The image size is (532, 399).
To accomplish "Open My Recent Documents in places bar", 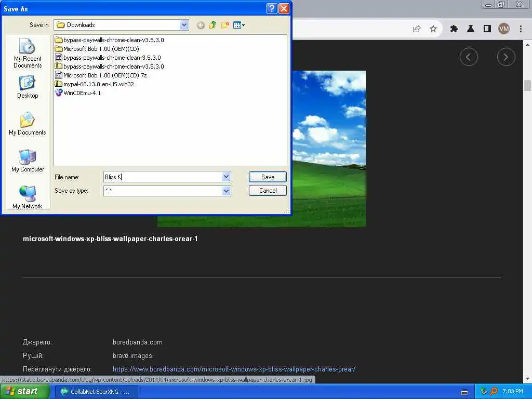I will (x=28, y=54).
